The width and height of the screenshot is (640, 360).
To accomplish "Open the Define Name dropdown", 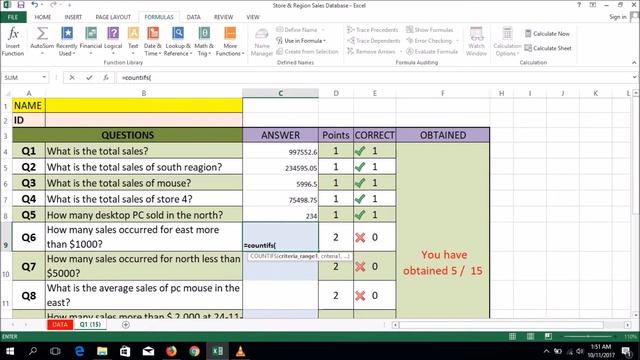I will (323, 30).
